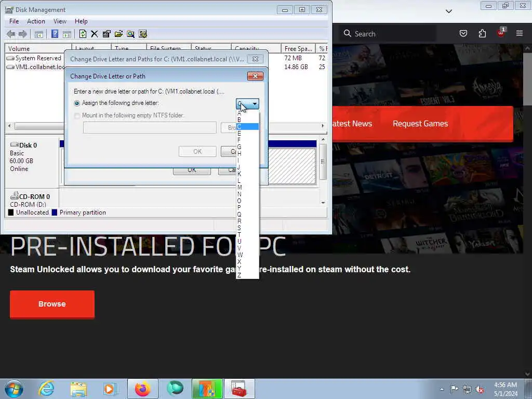Launch Internet Explorer from taskbar

coord(46,389)
